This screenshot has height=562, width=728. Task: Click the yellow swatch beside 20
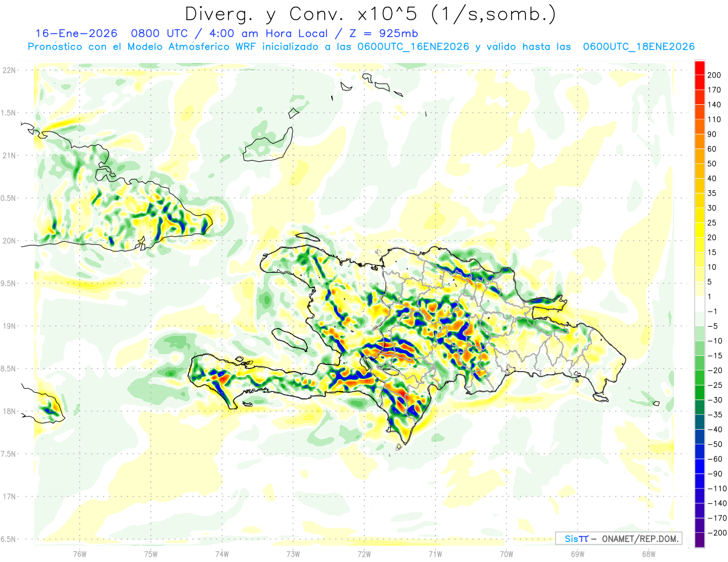click(699, 230)
